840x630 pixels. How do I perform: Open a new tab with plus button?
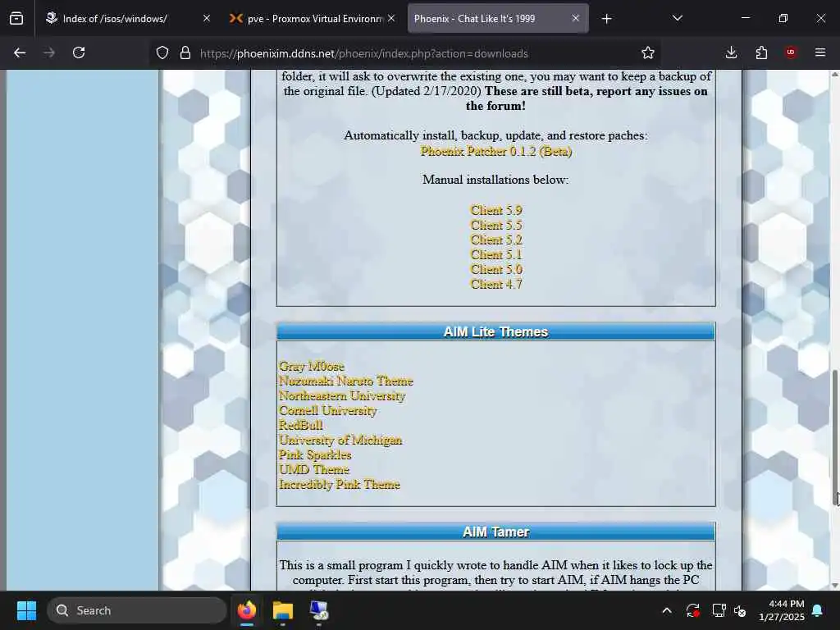606,19
